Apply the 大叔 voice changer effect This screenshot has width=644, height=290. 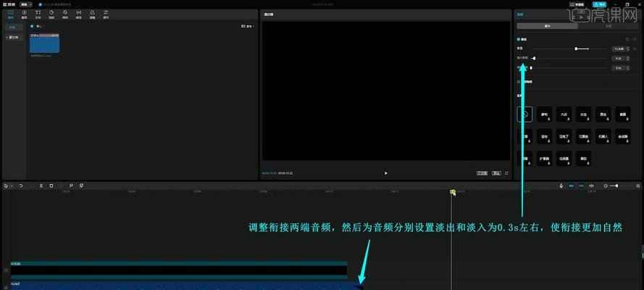click(564, 115)
